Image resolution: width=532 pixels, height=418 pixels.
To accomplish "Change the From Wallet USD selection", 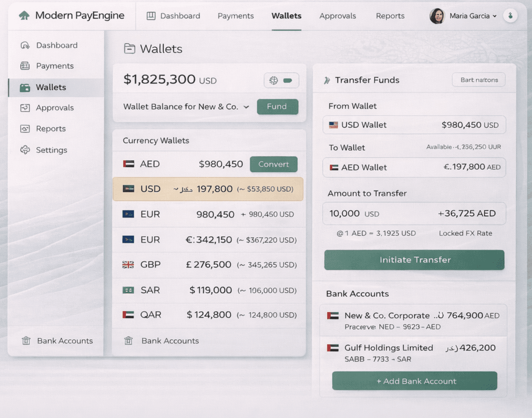I will coord(414,125).
